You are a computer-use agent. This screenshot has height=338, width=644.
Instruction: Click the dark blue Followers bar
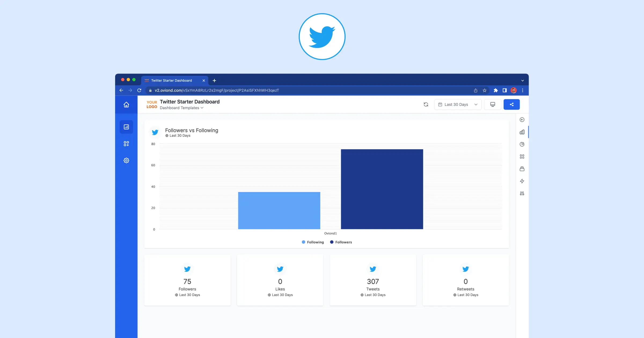click(x=382, y=189)
